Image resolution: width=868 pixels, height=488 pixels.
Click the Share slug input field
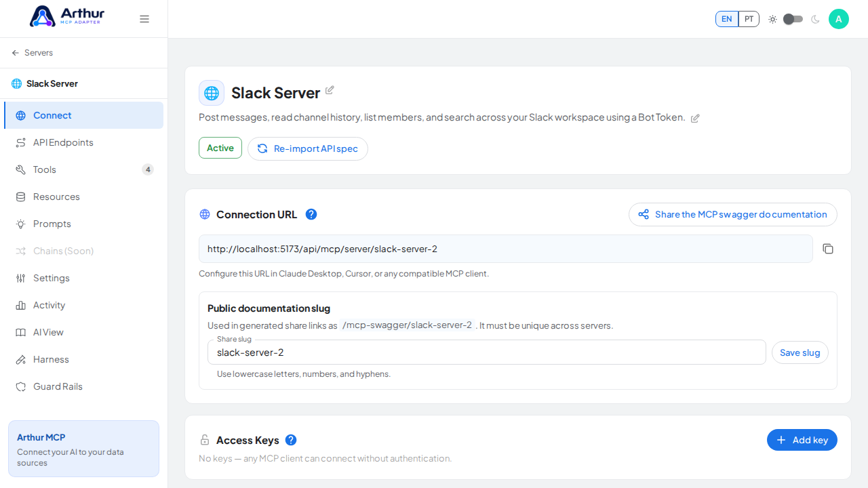click(487, 352)
